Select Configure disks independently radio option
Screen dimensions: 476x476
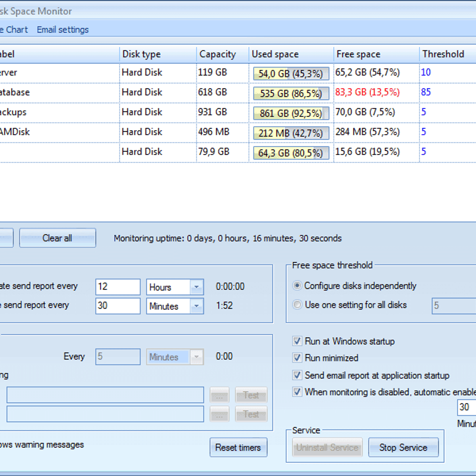297,286
